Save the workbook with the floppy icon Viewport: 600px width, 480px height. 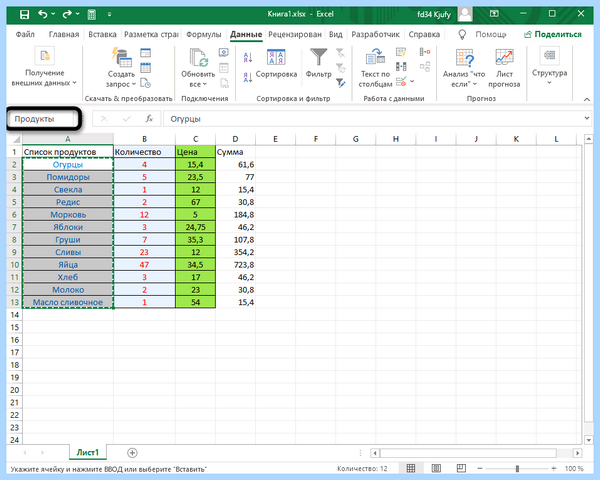coord(24,15)
